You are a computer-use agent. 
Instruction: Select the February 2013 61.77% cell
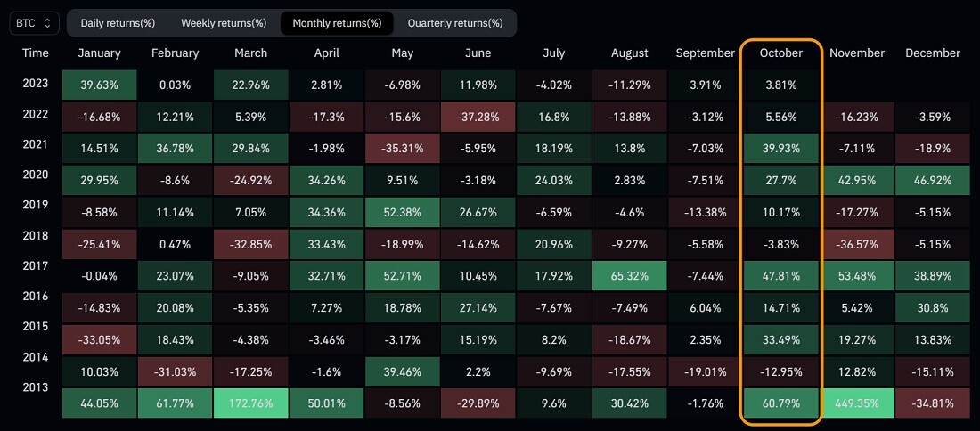(x=175, y=403)
